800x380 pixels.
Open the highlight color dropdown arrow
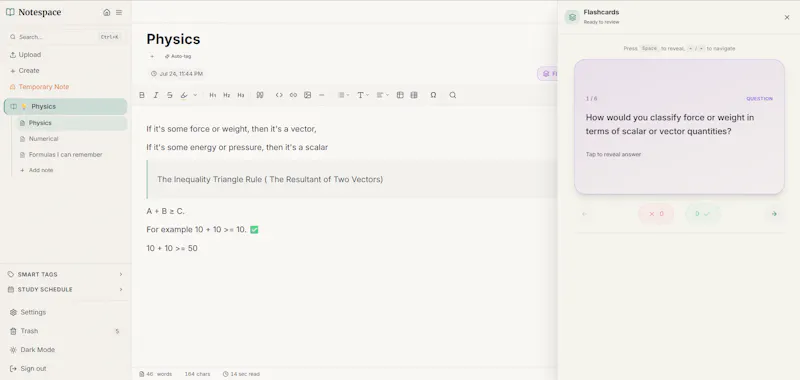click(195, 95)
